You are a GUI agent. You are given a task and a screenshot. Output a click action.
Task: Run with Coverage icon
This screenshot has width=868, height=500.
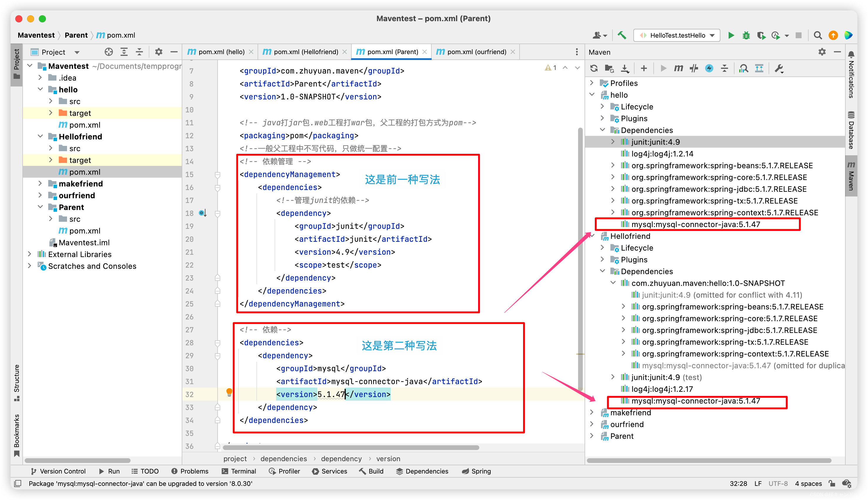point(761,35)
